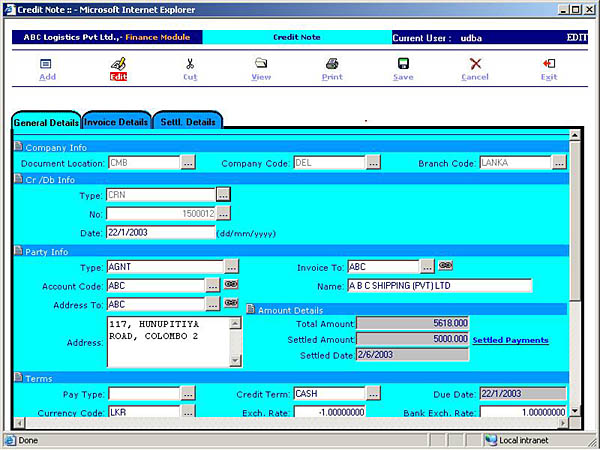Image resolution: width=600 pixels, height=450 pixels.
Task: Click the Add toolbar icon
Action: pos(47,64)
